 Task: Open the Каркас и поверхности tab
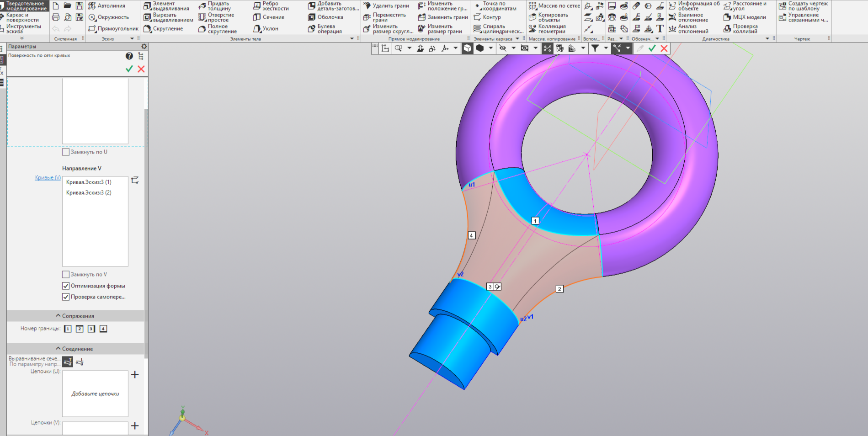point(22,17)
